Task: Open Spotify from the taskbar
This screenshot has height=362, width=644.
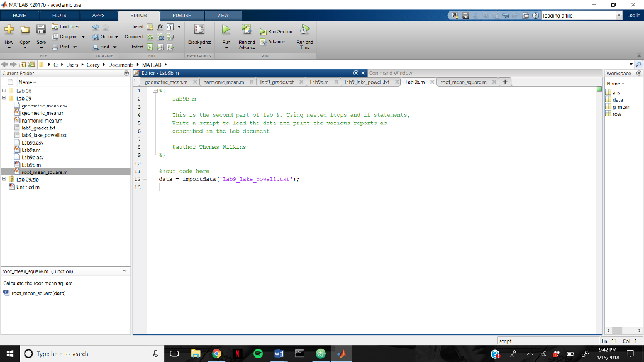Action: [258, 354]
